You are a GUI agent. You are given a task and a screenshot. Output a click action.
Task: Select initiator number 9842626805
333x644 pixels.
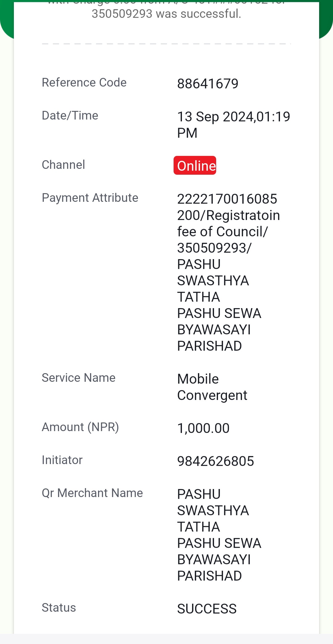coord(216,461)
